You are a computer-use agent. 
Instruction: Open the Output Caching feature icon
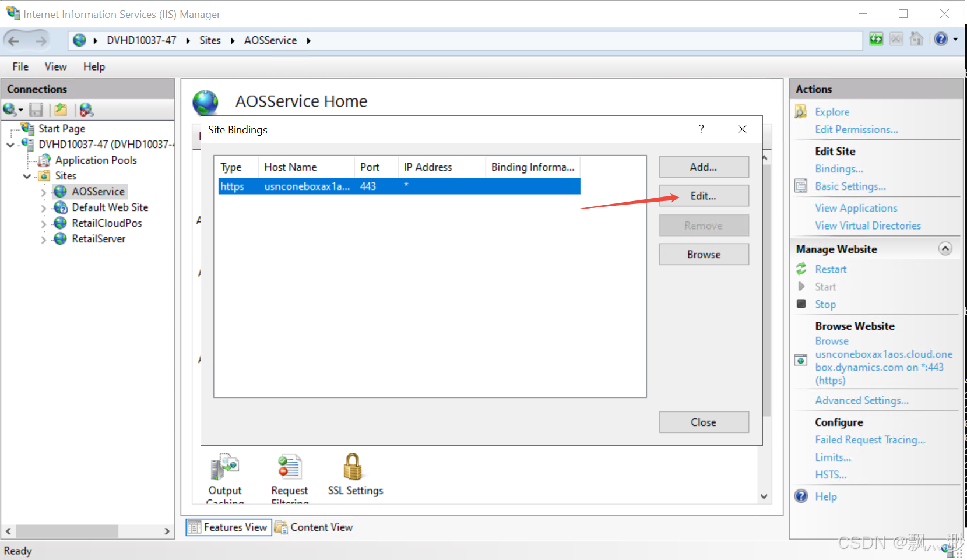(x=225, y=467)
